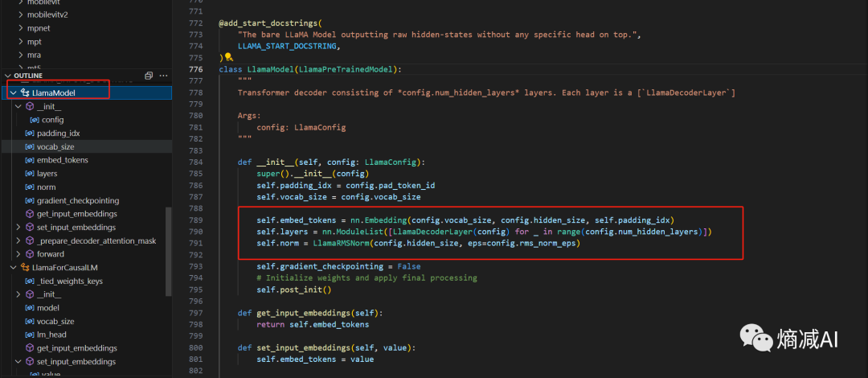Click the comment 'Initialize weights and apply final processing'
Screen dimensions: 868x378
[x=366, y=278]
